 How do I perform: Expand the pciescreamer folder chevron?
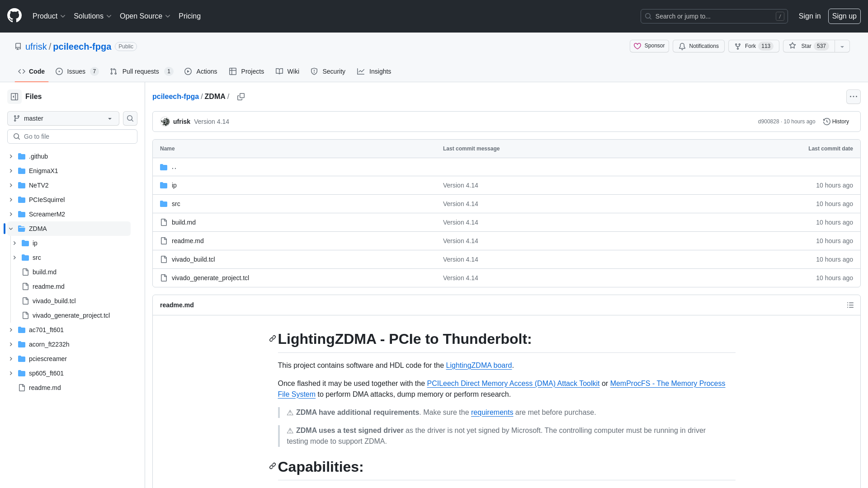point(11,359)
